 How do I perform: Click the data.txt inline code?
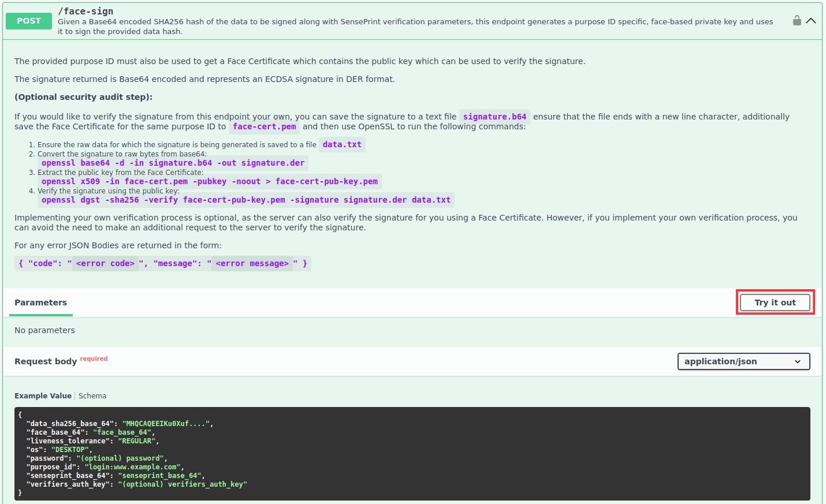pyautogui.click(x=341, y=144)
